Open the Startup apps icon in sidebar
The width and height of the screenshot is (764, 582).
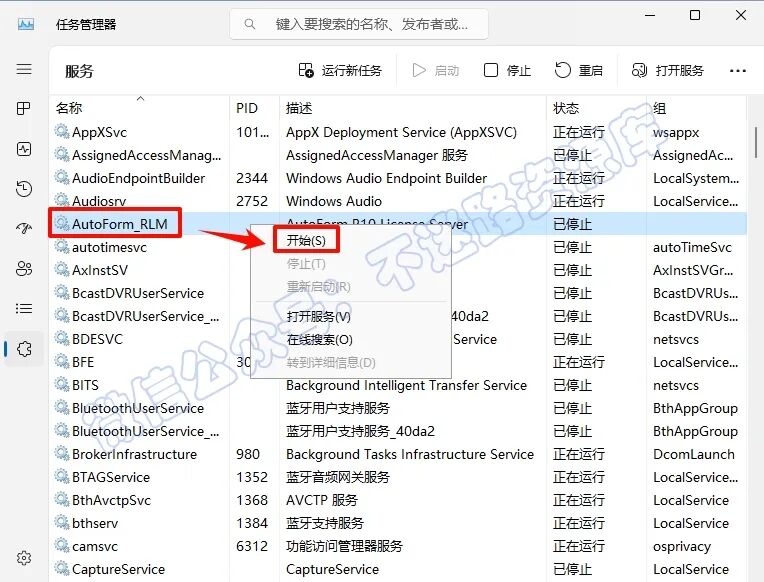pyautogui.click(x=24, y=228)
